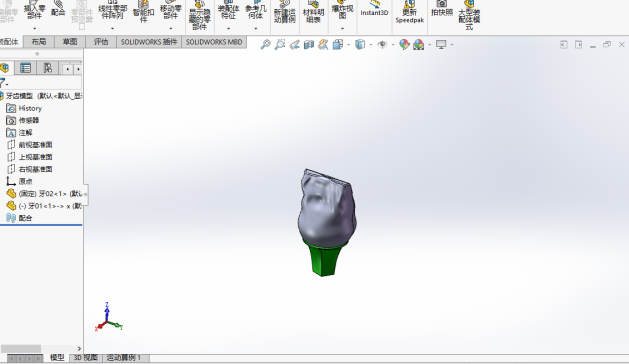Click the Display Style cube icon
Image resolution: width=629 pixels, height=364 pixels.
360,45
